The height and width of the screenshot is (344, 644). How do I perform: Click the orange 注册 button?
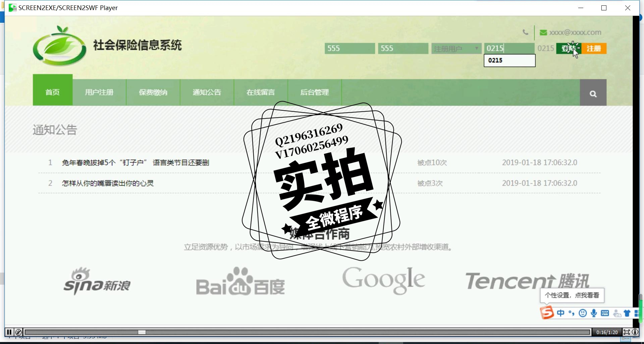pos(594,48)
